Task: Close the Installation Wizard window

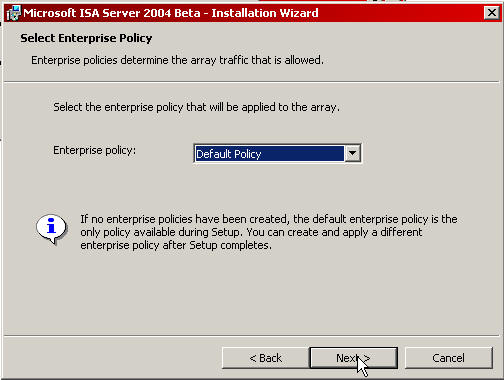Action: point(492,13)
